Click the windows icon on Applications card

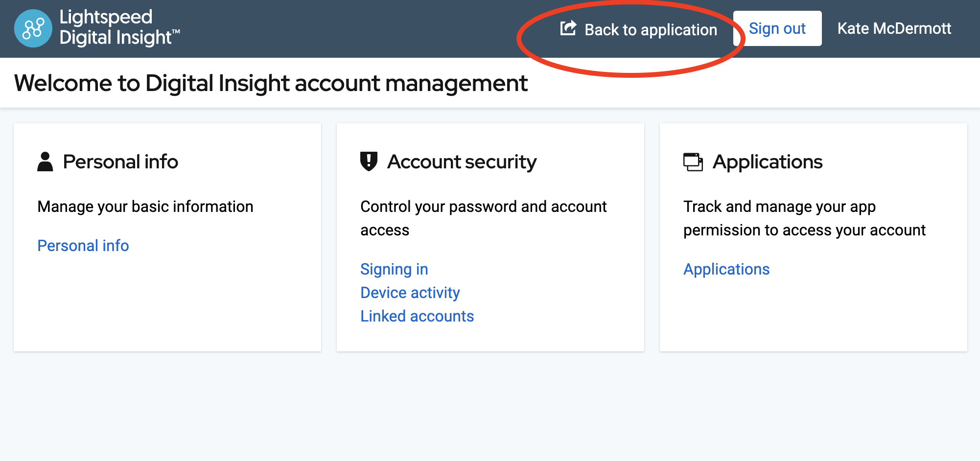(x=693, y=161)
